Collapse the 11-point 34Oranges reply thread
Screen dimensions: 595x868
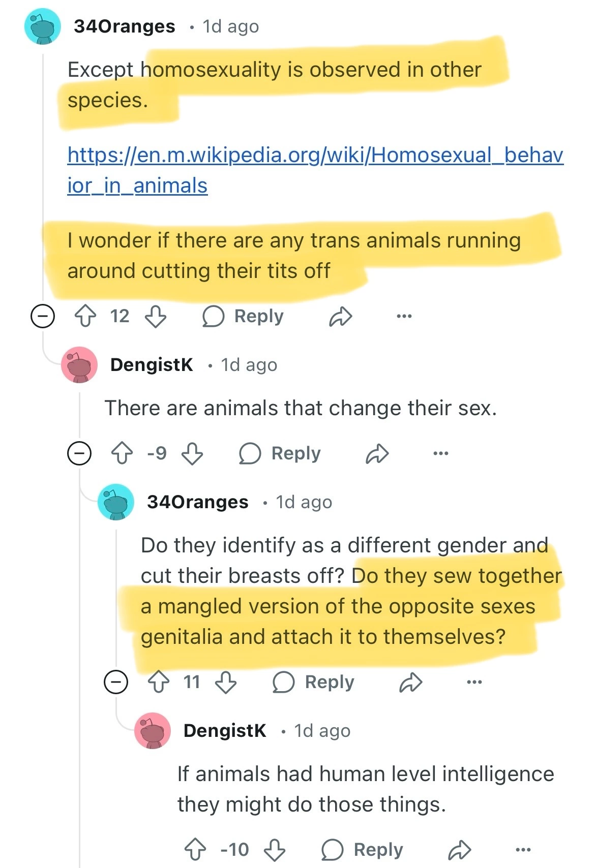point(116,682)
